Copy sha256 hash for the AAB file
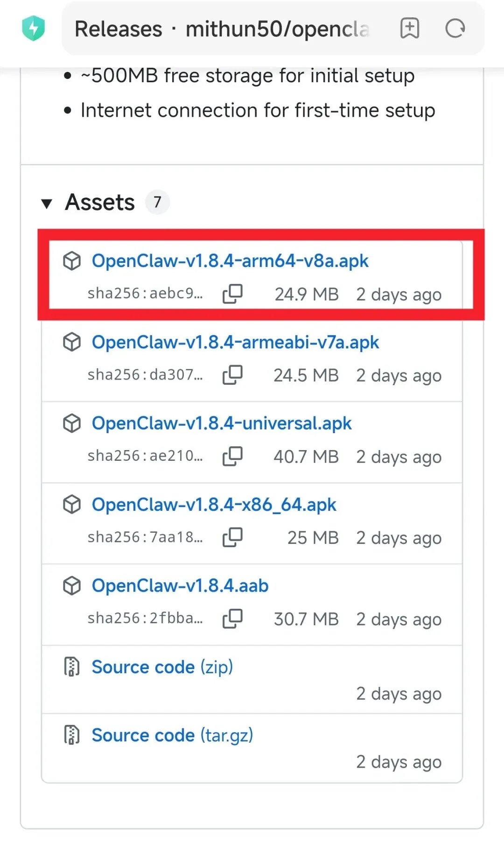Image resolution: width=504 pixels, height=853 pixels. (232, 619)
